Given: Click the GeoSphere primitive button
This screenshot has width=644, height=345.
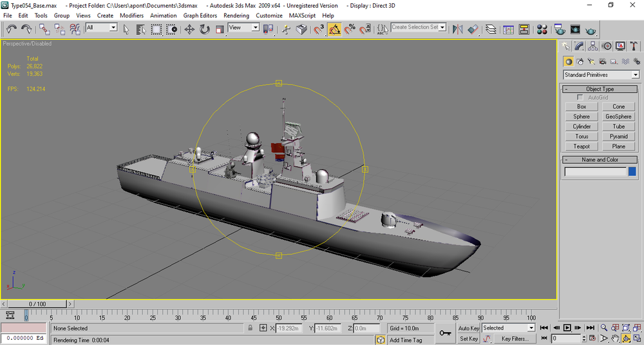Looking at the screenshot, I should click(618, 116).
